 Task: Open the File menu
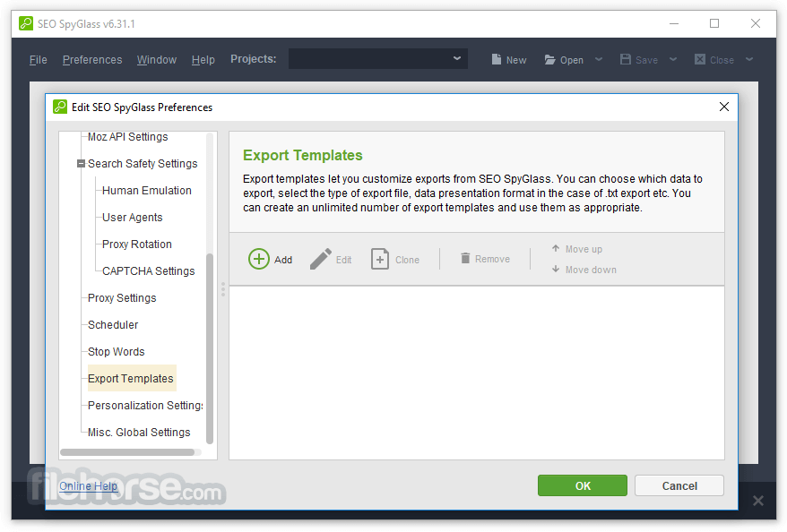[x=39, y=60]
